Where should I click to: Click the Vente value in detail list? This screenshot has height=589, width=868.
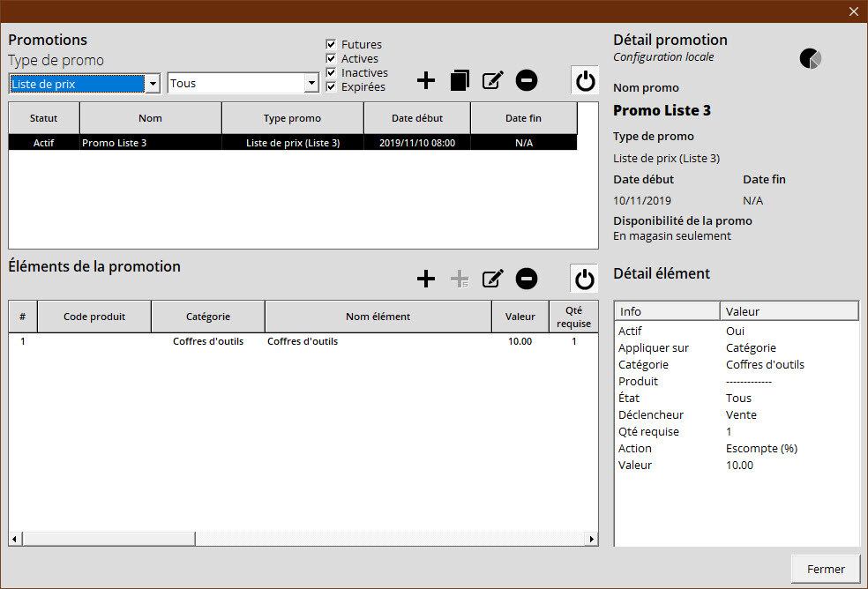(741, 414)
